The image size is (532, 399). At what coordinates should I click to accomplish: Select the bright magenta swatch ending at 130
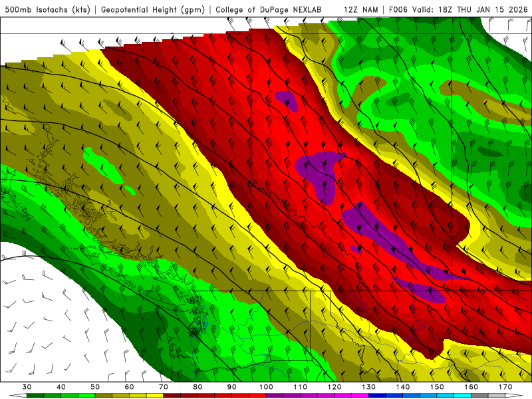360,396
